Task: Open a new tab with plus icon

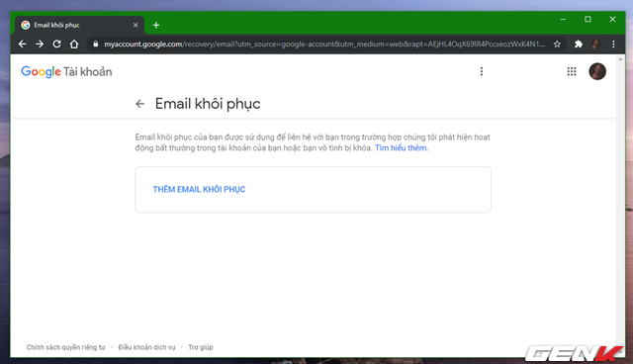Action: point(156,25)
